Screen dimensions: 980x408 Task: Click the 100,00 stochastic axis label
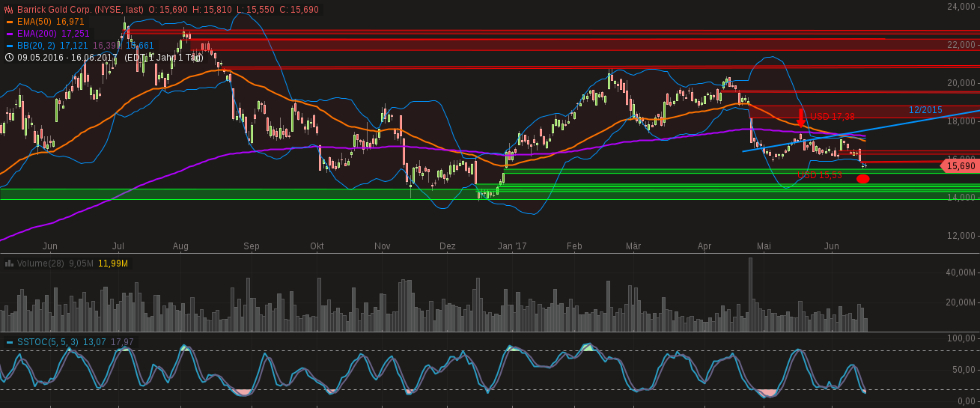(x=961, y=338)
